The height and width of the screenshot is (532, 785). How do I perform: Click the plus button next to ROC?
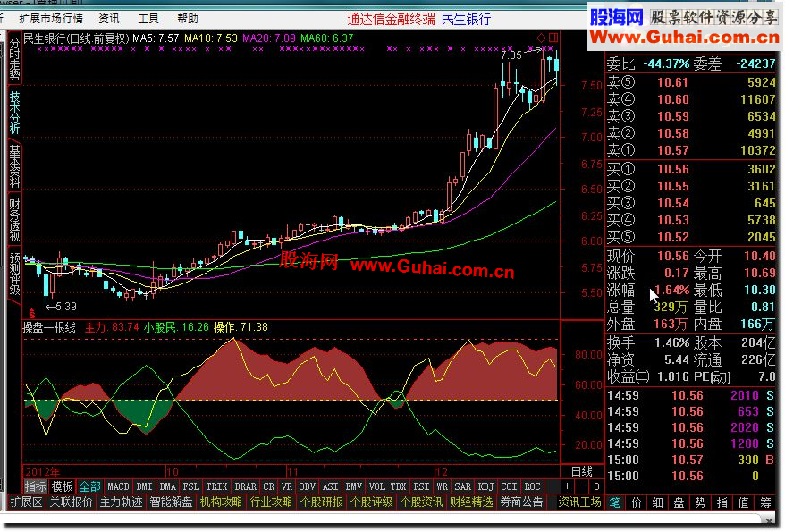coord(567,486)
